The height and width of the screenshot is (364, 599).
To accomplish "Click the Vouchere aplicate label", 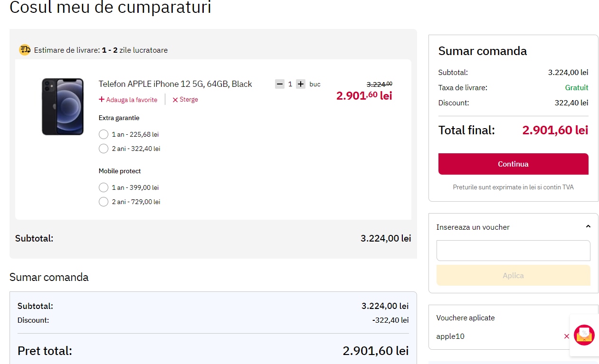I will coord(466,318).
